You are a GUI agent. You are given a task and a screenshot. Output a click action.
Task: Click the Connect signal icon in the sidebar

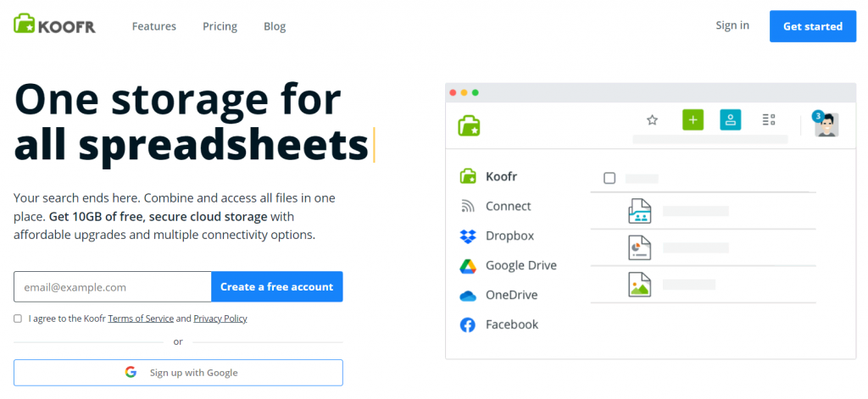(468, 207)
